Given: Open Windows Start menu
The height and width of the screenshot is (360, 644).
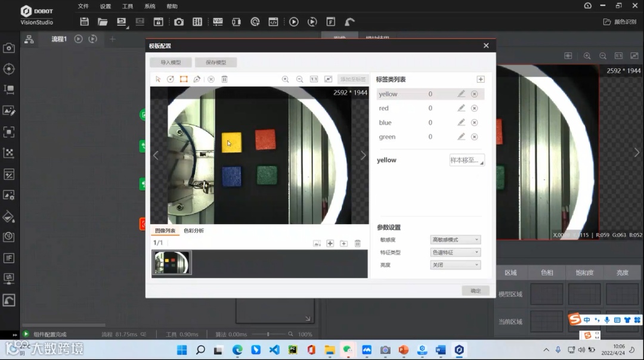Looking at the screenshot, I should (x=182, y=350).
